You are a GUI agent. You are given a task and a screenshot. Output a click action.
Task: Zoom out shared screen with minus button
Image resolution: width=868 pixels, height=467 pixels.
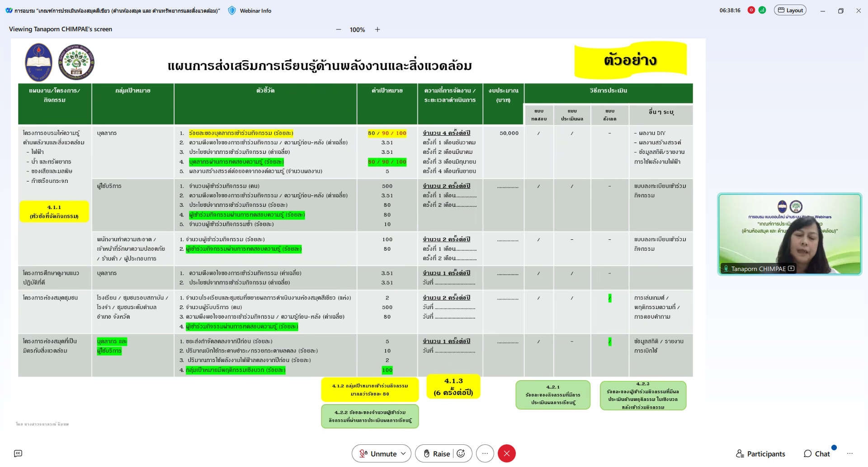(338, 29)
